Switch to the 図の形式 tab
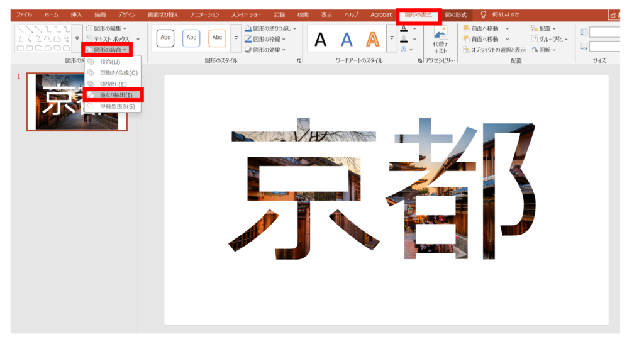644x339 pixels. pos(455,14)
